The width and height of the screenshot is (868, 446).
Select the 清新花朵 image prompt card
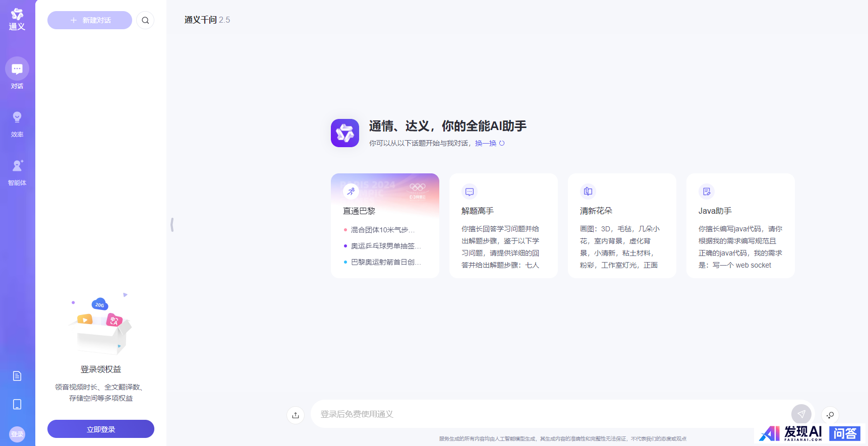pos(622,226)
